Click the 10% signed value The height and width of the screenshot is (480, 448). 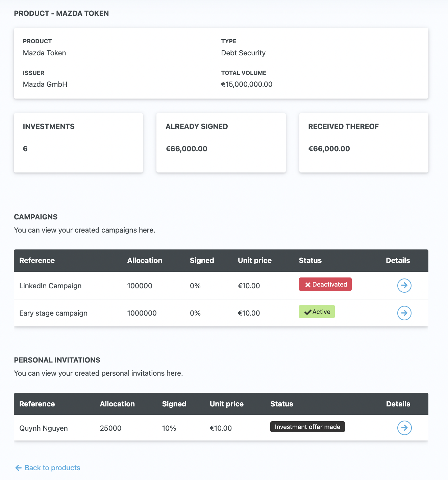coord(169,428)
